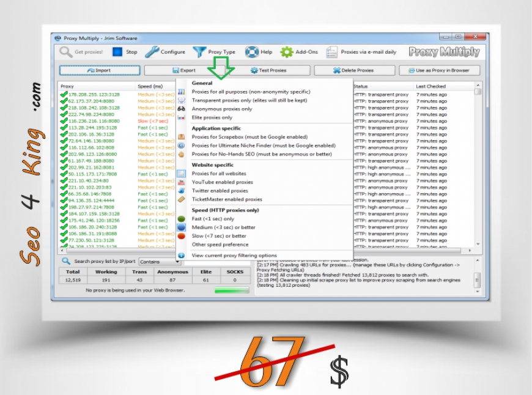Click the proxy list vertical scrollbar
The image size is (532, 395).
tap(478, 164)
